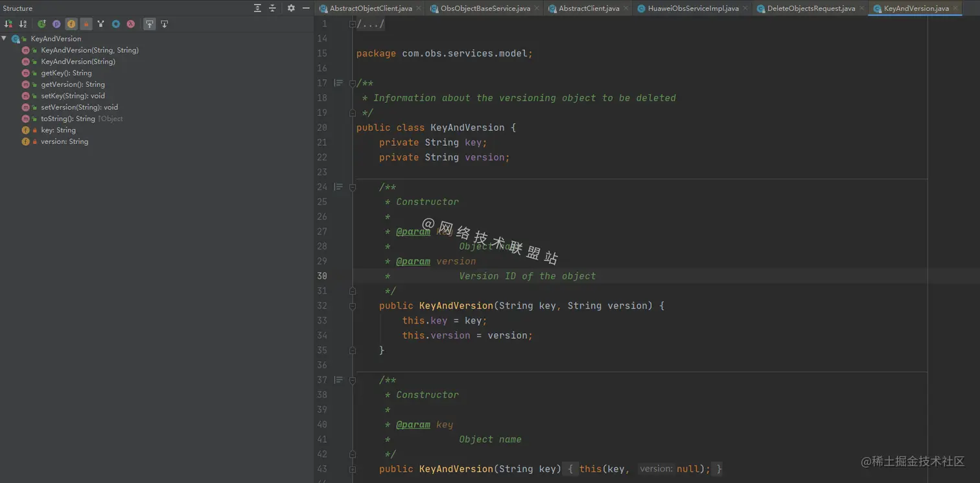Screen dimensions: 980x483
Task: Click class icon beside KeyAndVersion root node
Action: [x=16, y=39]
